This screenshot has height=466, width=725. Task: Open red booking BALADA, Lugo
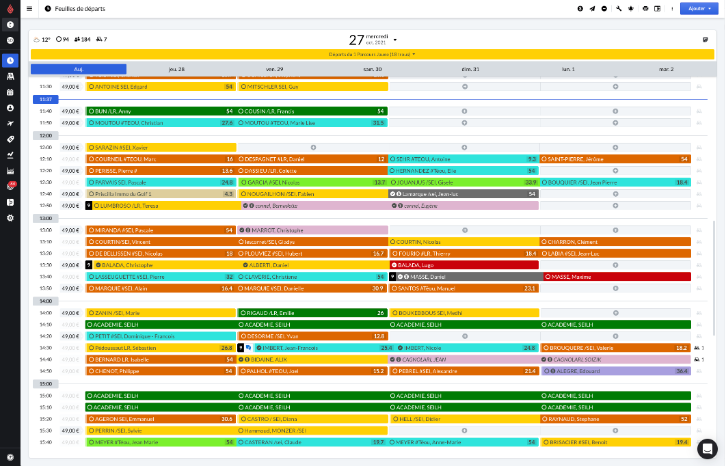(x=463, y=265)
